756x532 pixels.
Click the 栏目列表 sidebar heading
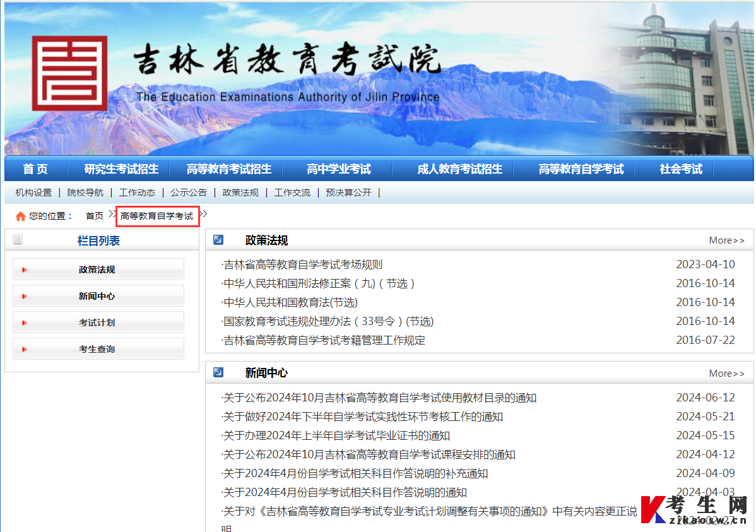click(98, 240)
